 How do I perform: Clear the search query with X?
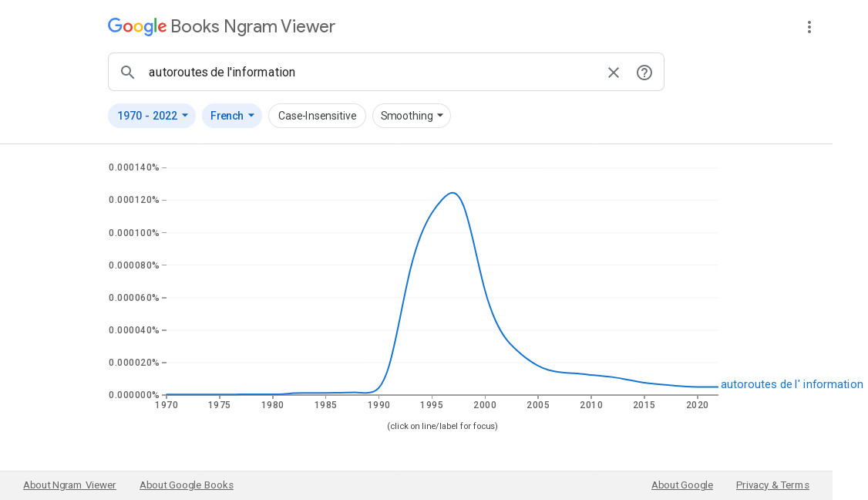pos(614,73)
